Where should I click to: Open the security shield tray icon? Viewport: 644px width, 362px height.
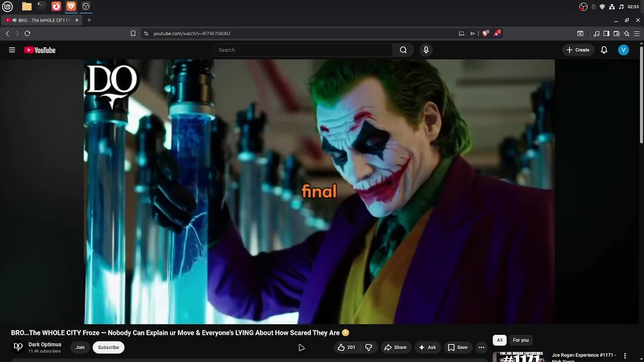(602, 7)
